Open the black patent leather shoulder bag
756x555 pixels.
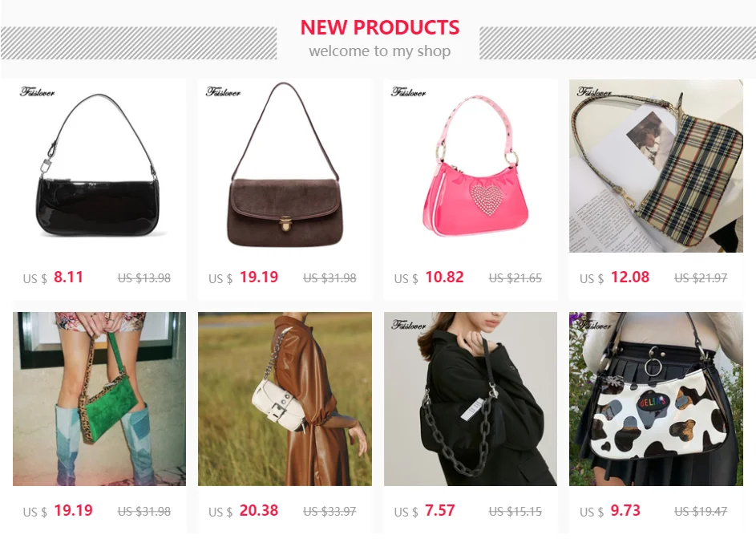99,166
